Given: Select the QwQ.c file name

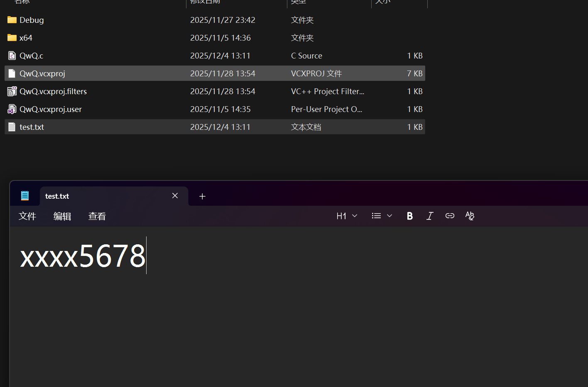Looking at the screenshot, I should pyautogui.click(x=31, y=56).
